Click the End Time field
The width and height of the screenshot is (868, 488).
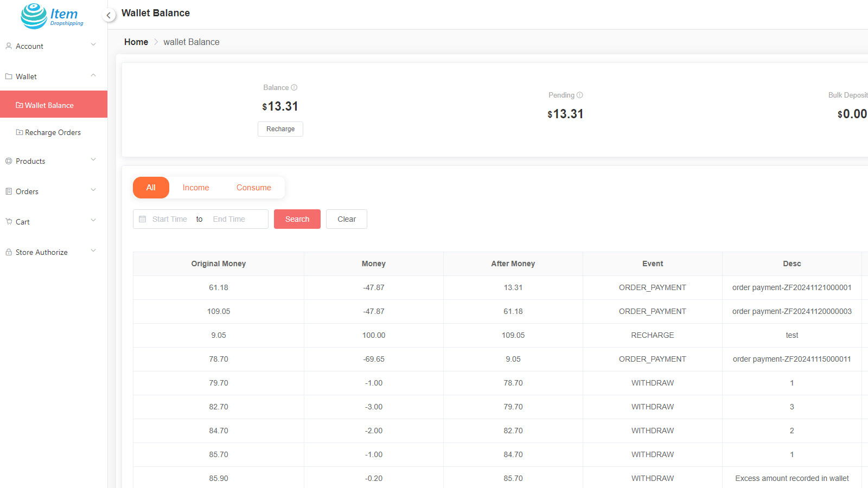coord(229,219)
